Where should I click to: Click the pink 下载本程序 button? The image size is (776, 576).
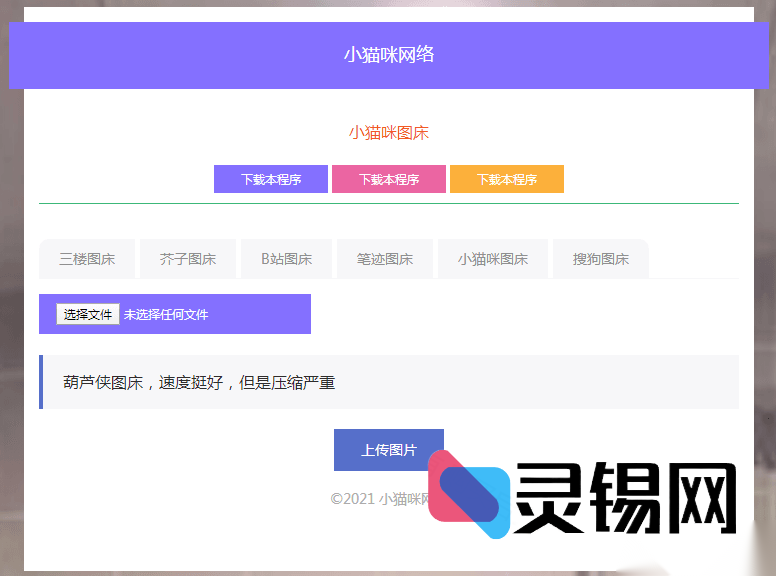388,180
